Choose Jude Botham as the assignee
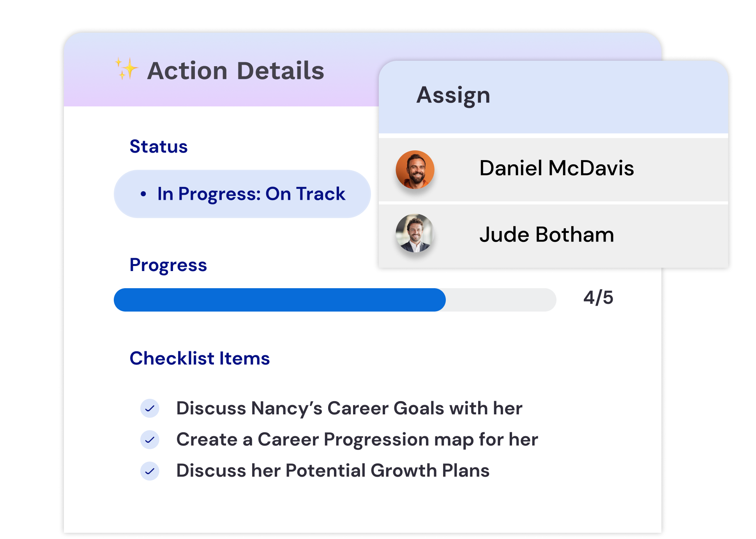The width and height of the screenshot is (756, 539). click(546, 235)
